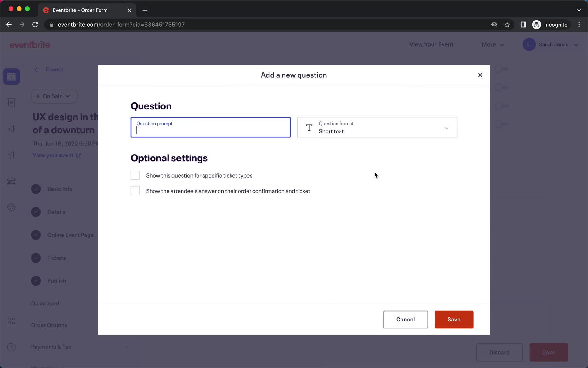Toggle Show question for specific ticket types
The height and width of the screenshot is (368, 588).
[x=135, y=175]
